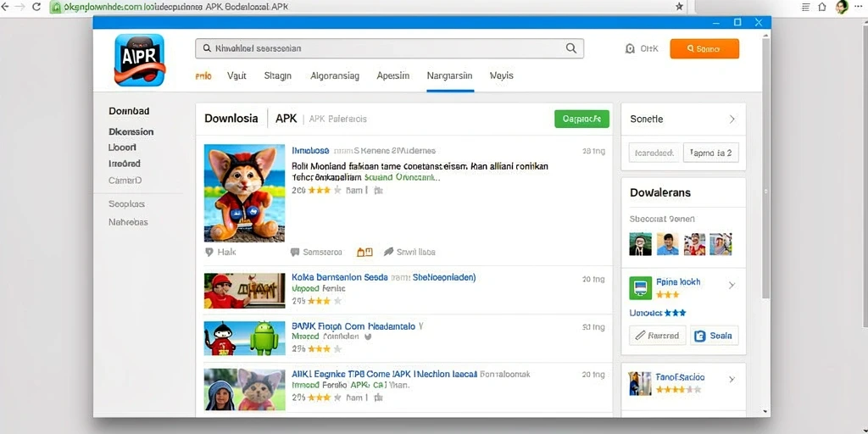Click the green Oarpracfe button
The height and width of the screenshot is (434, 868).
pos(581,119)
